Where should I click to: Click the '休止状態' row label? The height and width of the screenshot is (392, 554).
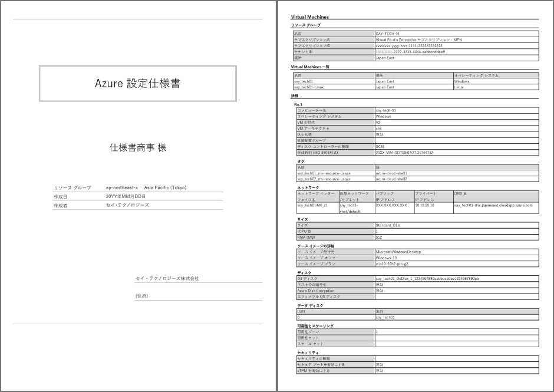[x=304, y=134]
